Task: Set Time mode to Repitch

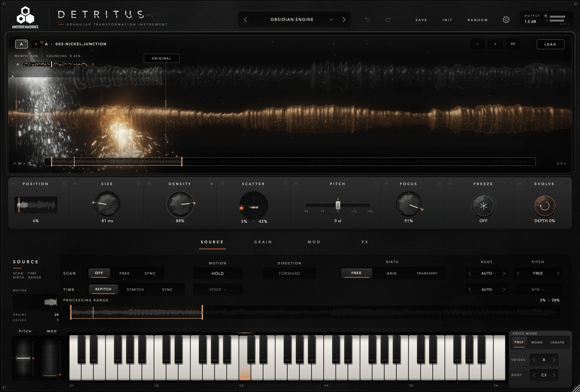Action: click(103, 289)
